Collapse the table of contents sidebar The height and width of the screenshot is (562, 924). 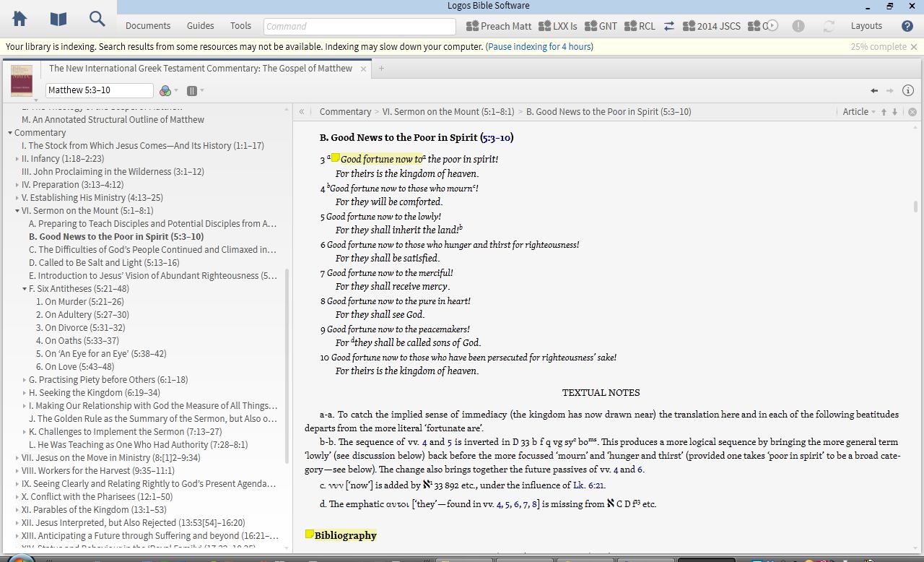[x=302, y=112]
